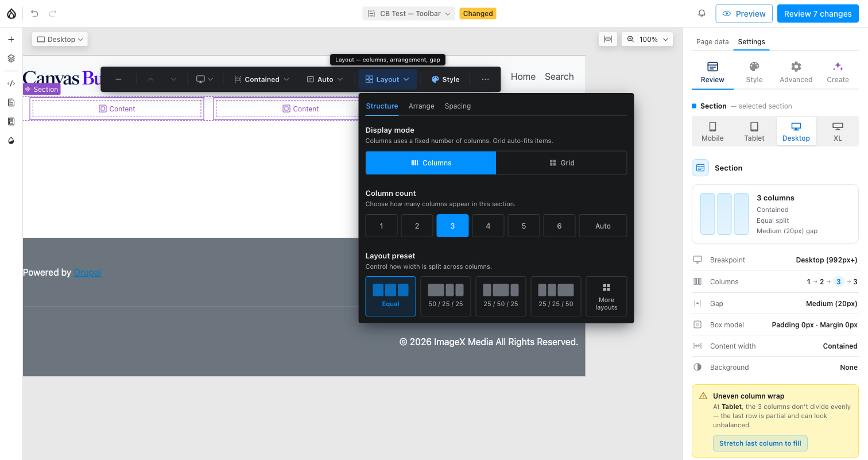Open the pages document icon in sidebar
Viewport: 868px width, 460px height.
click(x=11, y=102)
